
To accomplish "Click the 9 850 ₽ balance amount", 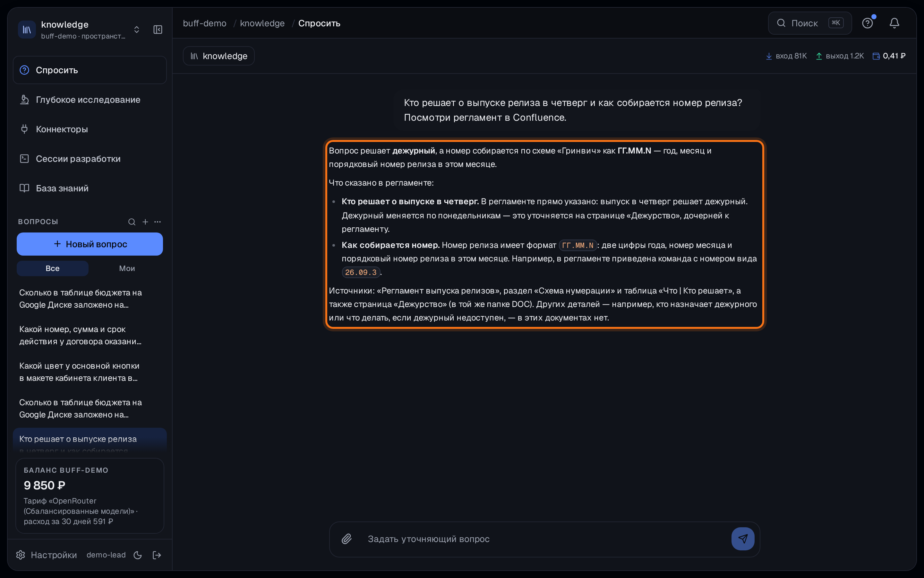I will (44, 485).
